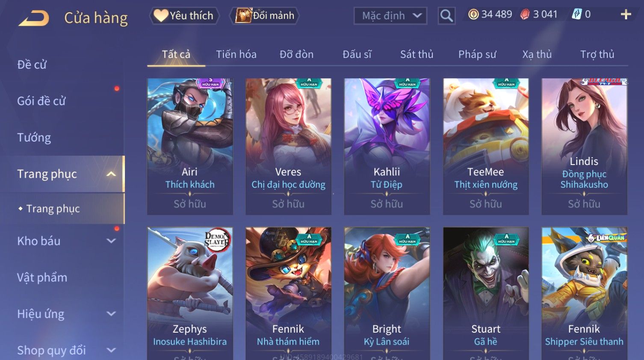Tap the back arrow icon
The width and height of the screenshot is (644, 360).
point(34,18)
